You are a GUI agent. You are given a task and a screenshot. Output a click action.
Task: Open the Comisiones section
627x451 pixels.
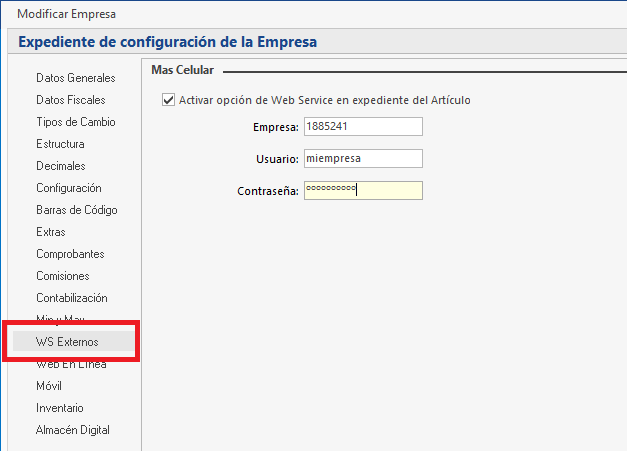(x=63, y=276)
